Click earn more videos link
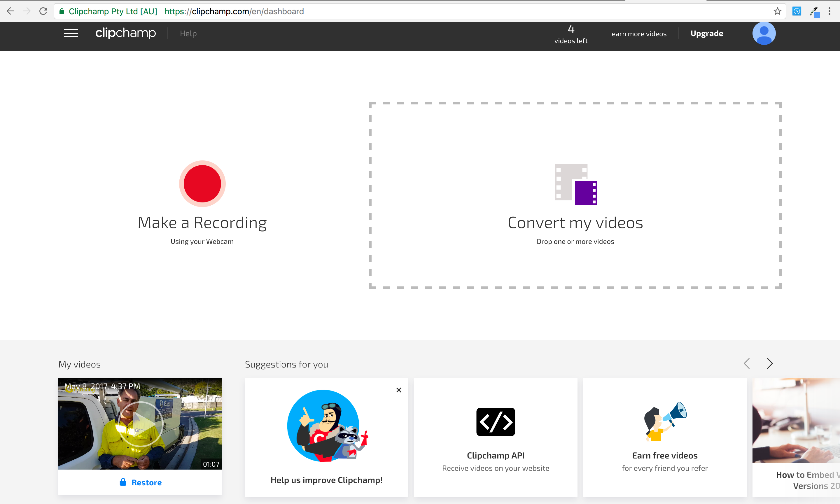 [639, 34]
